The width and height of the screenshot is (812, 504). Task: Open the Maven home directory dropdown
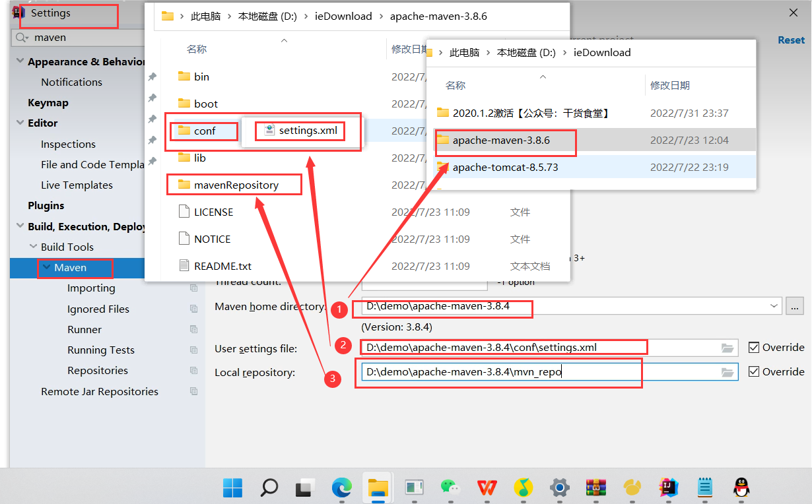tap(774, 306)
